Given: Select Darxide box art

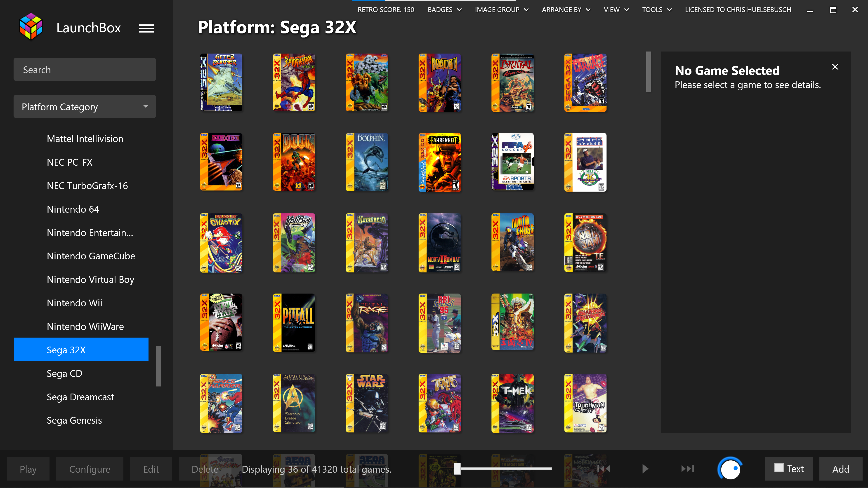Looking at the screenshot, I should click(x=221, y=162).
